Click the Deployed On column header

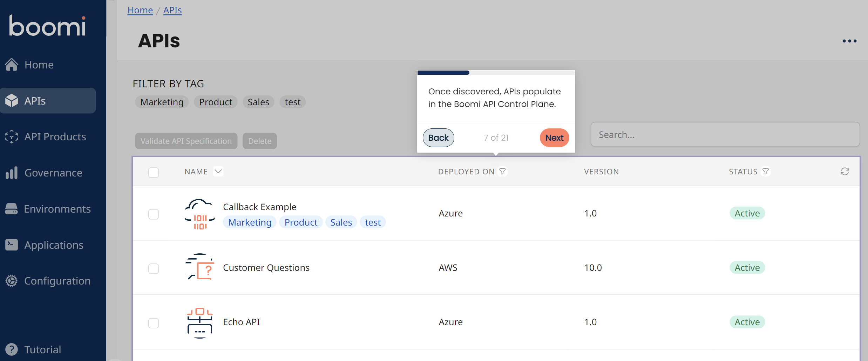coord(466,172)
